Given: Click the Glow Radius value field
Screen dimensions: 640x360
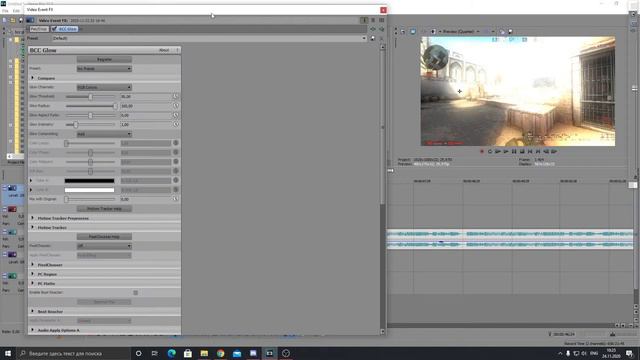Looking at the screenshot, I should click(146, 106).
